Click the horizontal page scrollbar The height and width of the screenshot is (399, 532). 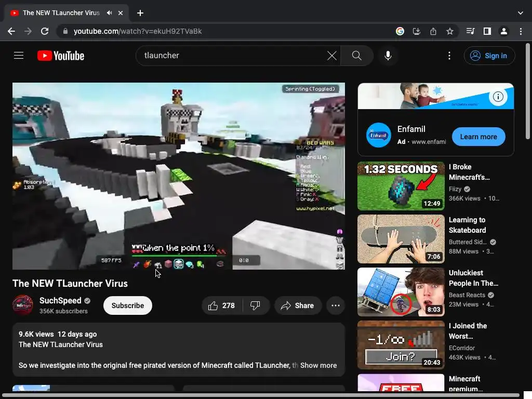point(261,395)
